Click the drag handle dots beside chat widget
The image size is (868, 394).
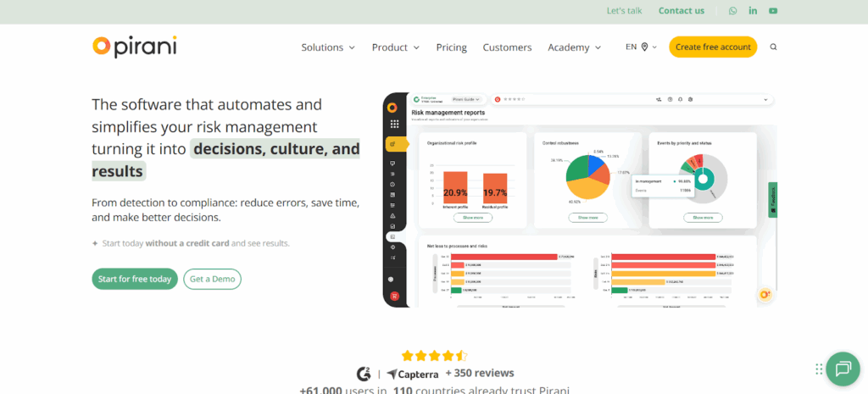[819, 369]
